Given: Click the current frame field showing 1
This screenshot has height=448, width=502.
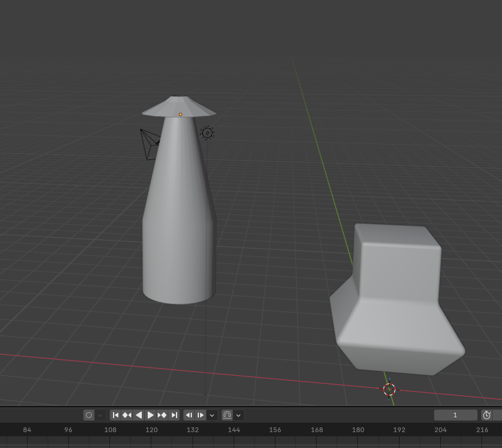Looking at the screenshot, I should 456,415.
